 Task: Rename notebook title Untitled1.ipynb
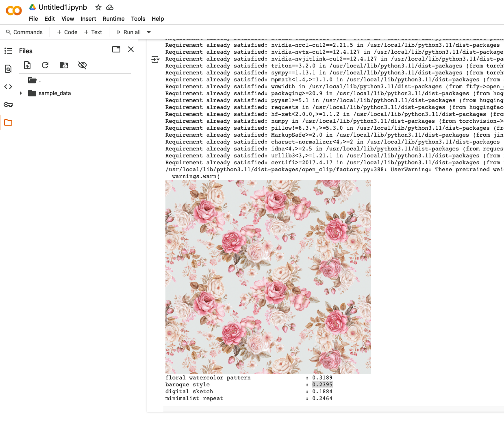(x=63, y=7)
